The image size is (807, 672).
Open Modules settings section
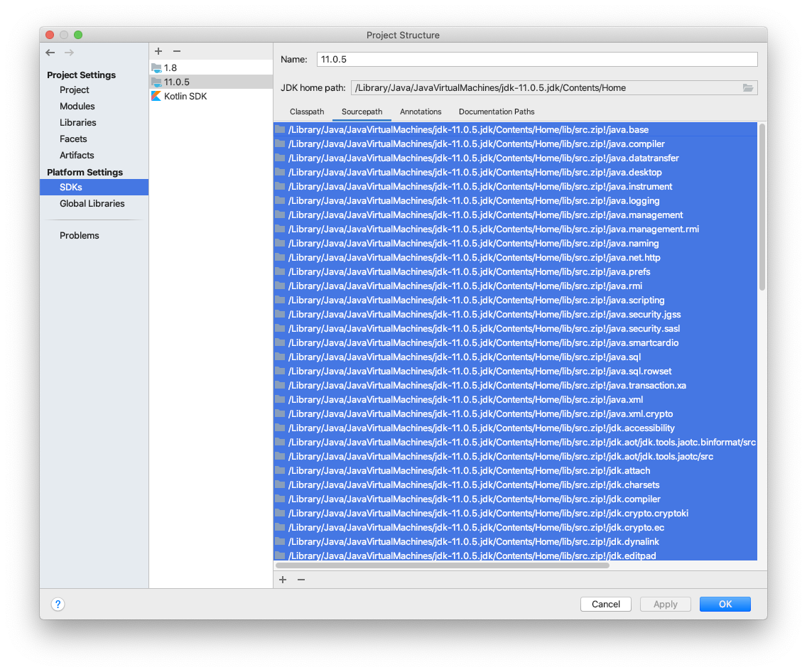[x=77, y=106]
